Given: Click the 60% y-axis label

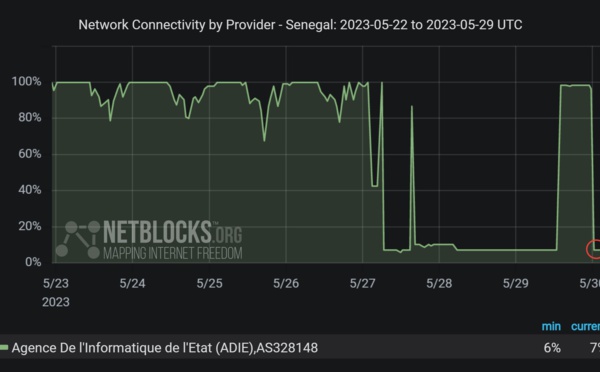Looking at the screenshot, I should (x=29, y=153).
